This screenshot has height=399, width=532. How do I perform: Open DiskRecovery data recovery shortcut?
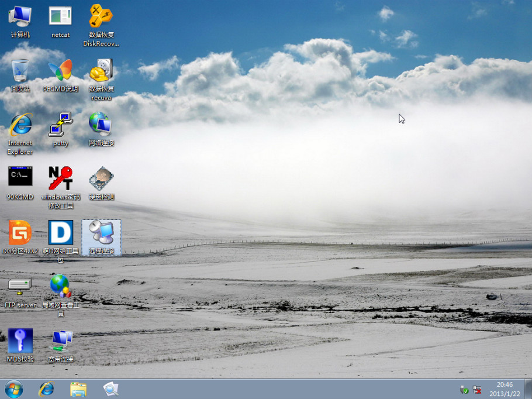[101, 16]
